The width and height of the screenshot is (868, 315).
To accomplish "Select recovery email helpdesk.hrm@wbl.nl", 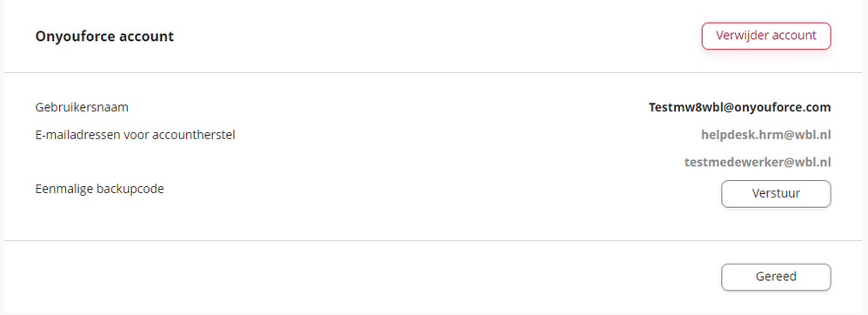I will pyautogui.click(x=766, y=135).
